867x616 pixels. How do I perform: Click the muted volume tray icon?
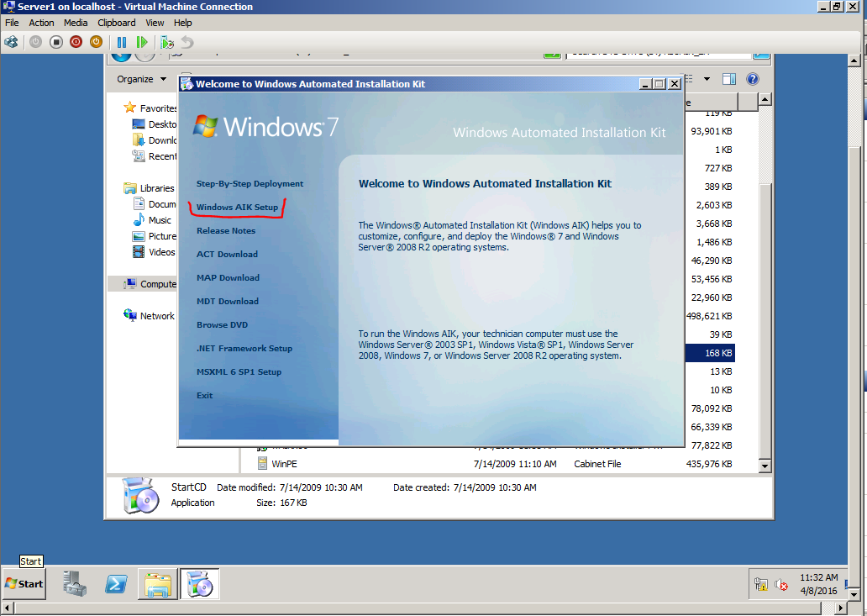[780, 584]
